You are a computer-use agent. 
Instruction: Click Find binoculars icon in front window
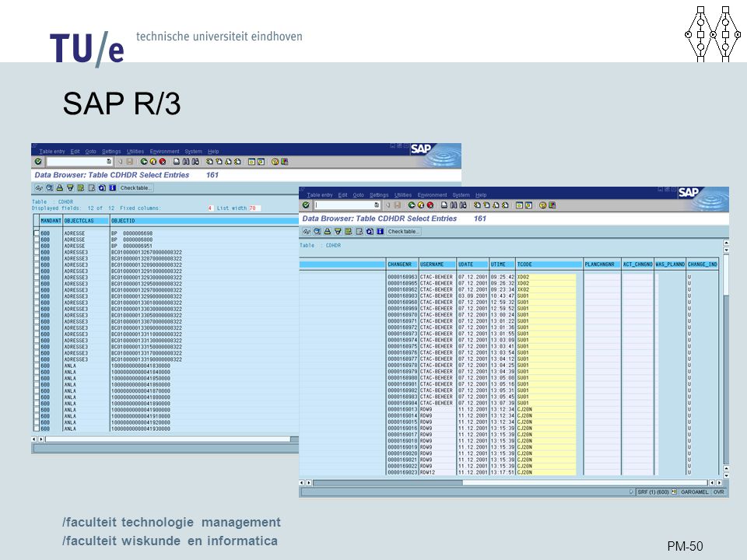(x=454, y=205)
